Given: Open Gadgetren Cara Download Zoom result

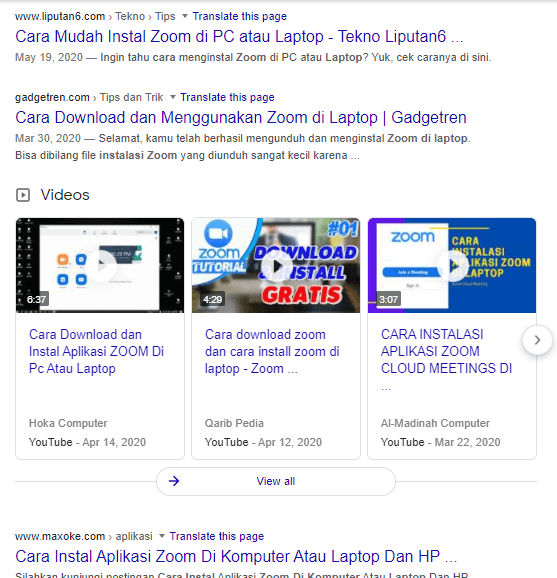Looking at the screenshot, I should point(241,118).
